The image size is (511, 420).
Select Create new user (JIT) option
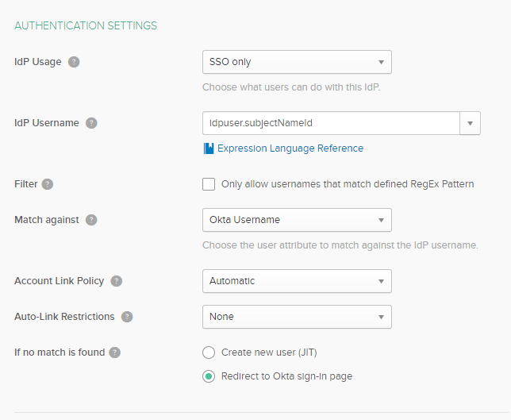pyautogui.click(x=209, y=353)
